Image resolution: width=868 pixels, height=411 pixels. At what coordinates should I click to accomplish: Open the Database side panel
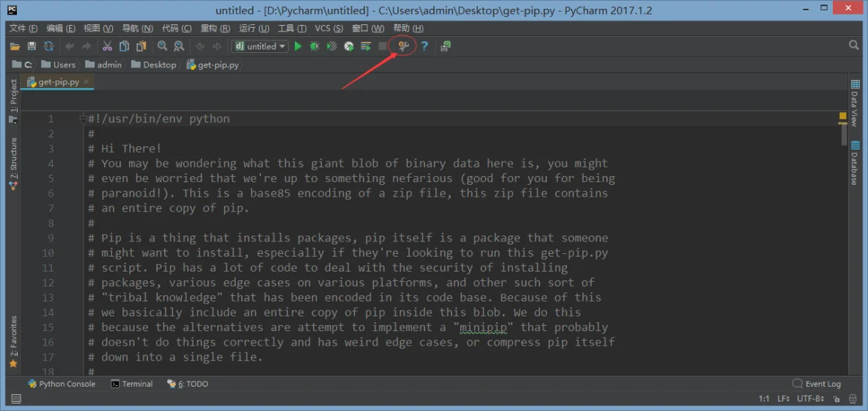[x=856, y=163]
